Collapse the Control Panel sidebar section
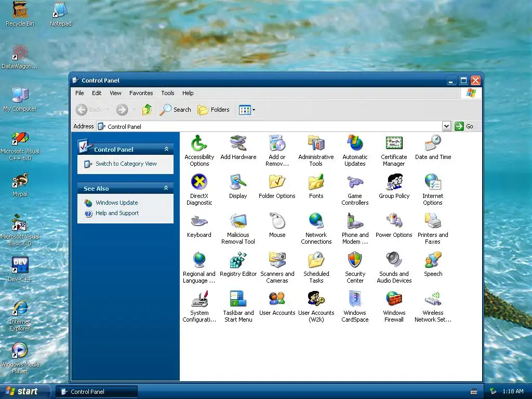 166,149
